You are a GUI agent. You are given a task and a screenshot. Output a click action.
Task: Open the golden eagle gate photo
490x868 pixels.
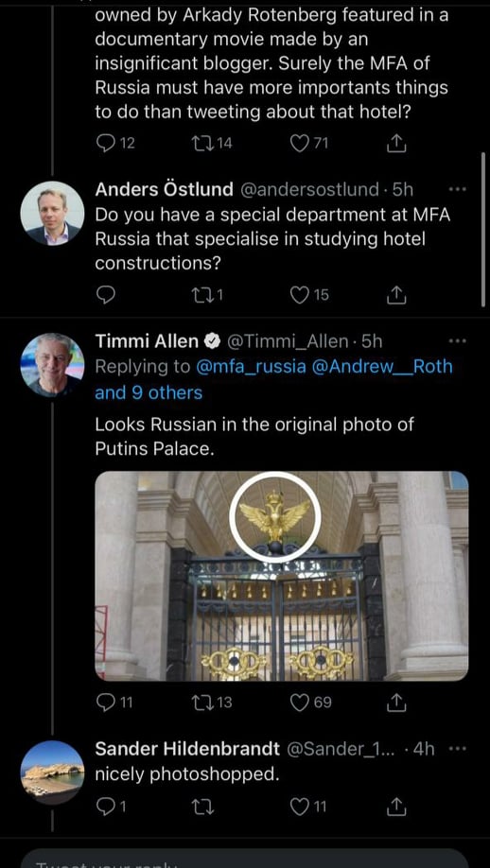coord(282,576)
